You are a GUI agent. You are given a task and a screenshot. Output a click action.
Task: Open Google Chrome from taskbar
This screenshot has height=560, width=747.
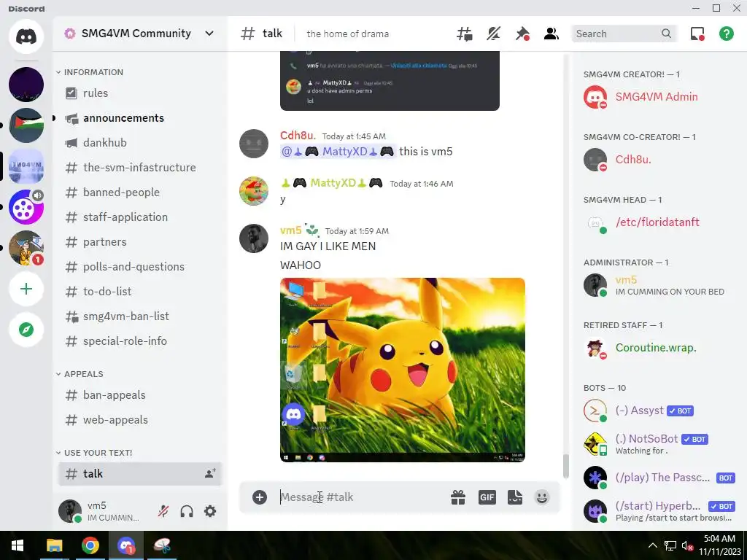click(90, 545)
